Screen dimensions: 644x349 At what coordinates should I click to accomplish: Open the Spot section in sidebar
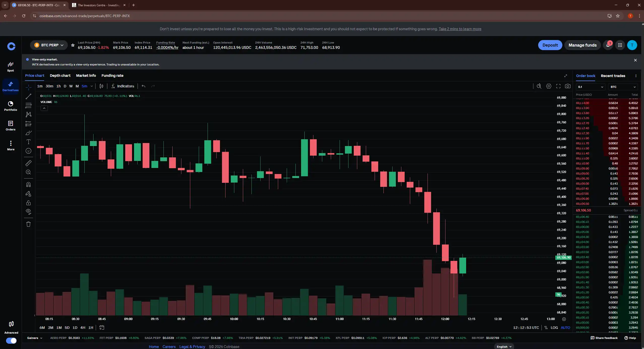(x=11, y=67)
